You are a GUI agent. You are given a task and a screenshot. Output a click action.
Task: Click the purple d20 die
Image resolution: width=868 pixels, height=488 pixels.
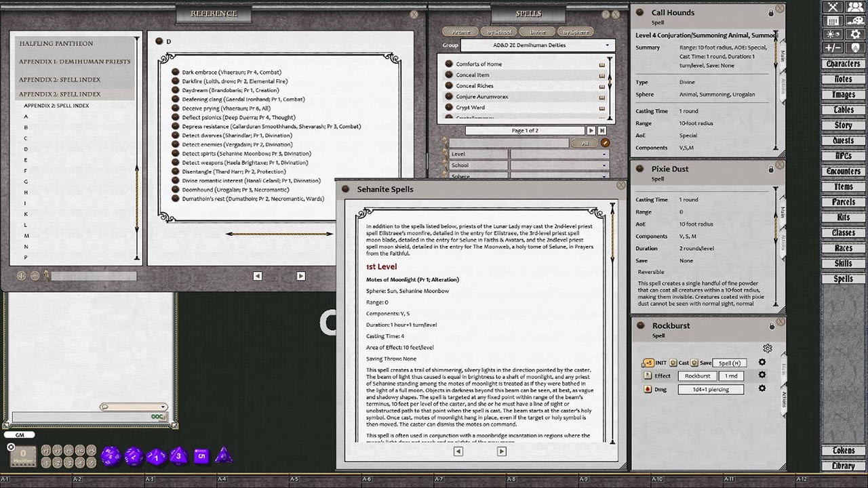[111, 455]
